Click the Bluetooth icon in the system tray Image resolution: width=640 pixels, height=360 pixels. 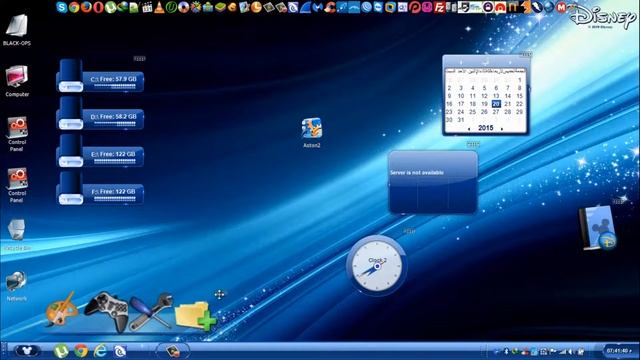click(506, 351)
